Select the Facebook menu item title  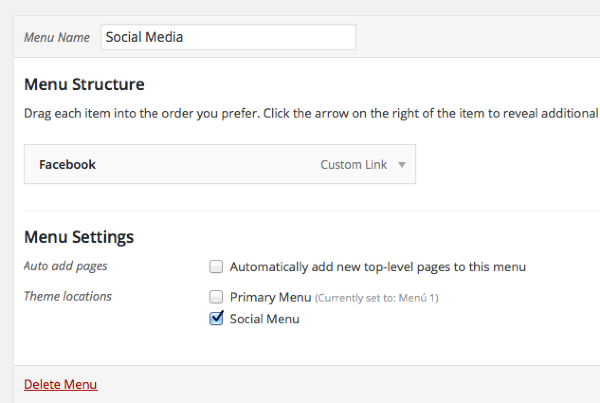tap(67, 165)
